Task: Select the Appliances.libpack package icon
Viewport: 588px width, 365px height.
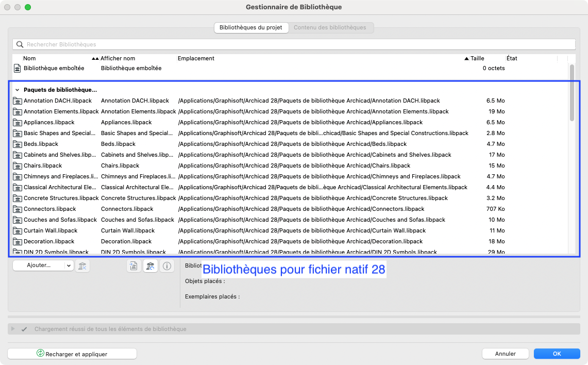Action: coord(17,123)
